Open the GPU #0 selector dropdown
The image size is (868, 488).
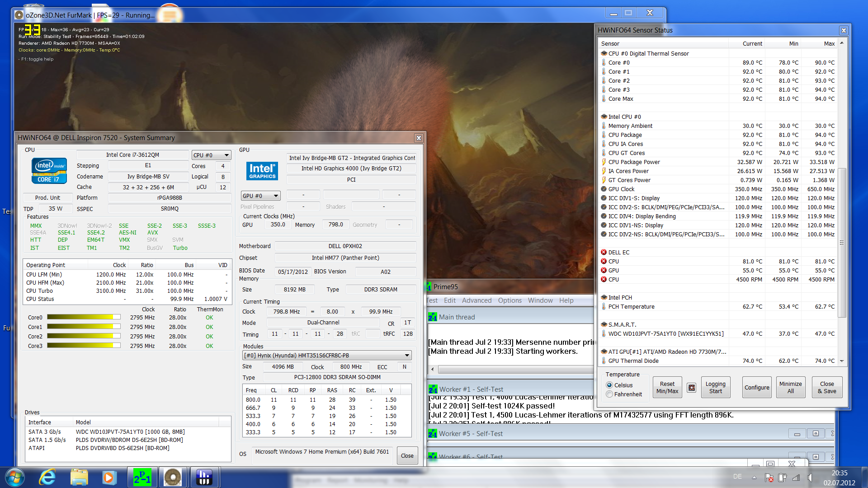[x=260, y=196]
